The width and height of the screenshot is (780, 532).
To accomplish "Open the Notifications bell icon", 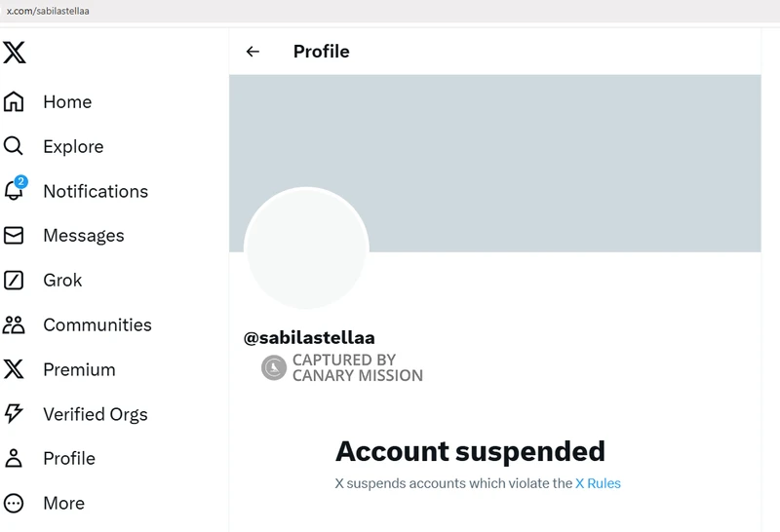I will point(15,189).
